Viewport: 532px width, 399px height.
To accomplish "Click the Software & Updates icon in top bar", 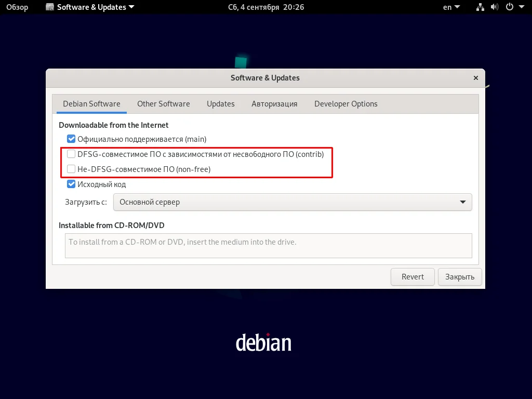I will pos(49,7).
